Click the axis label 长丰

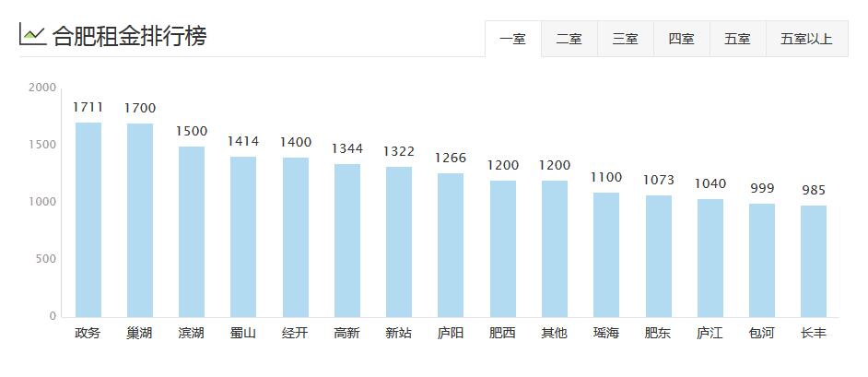point(814,334)
